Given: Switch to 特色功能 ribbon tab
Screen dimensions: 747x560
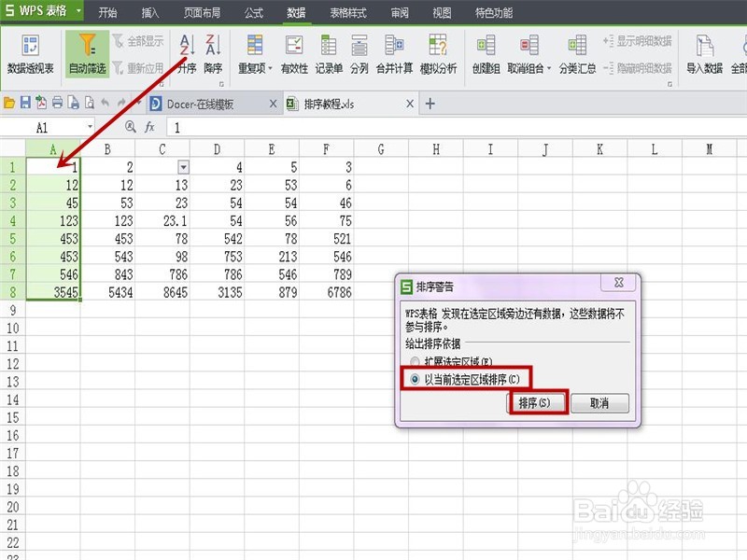Looking at the screenshot, I should [494, 12].
